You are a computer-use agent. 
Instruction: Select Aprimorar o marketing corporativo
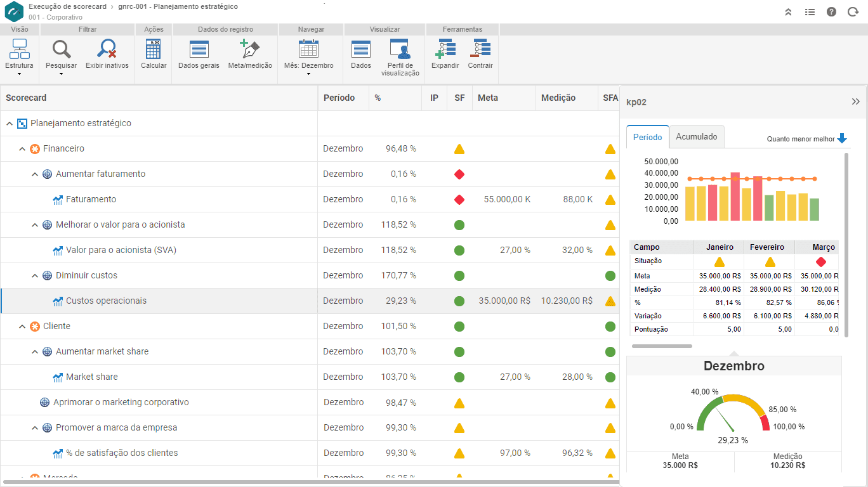tap(121, 403)
